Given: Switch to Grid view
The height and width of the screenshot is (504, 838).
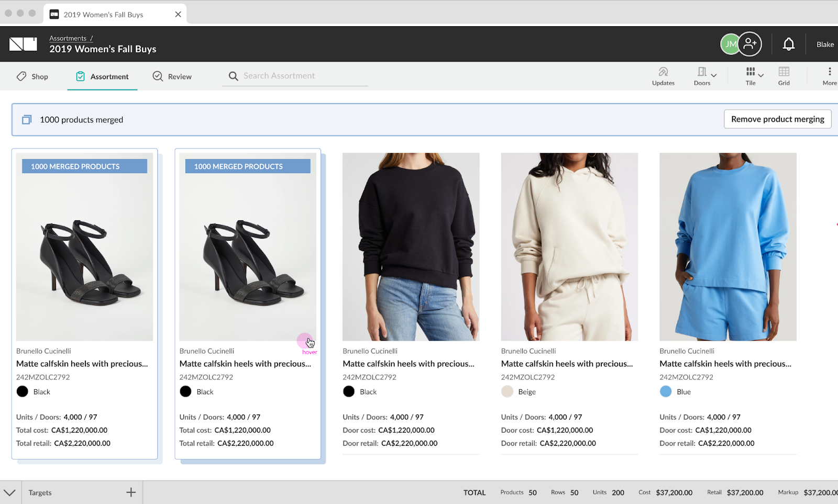Looking at the screenshot, I should tap(784, 76).
